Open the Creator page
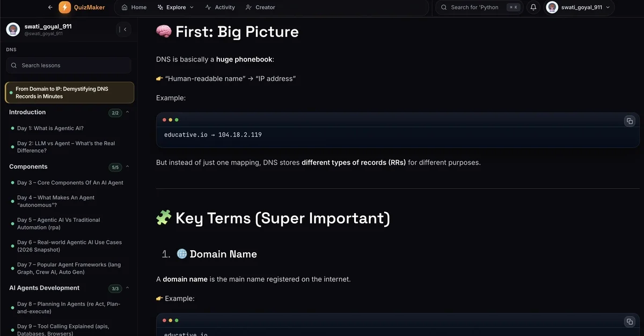Viewport: 644px width, 336px height. click(x=260, y=8)
